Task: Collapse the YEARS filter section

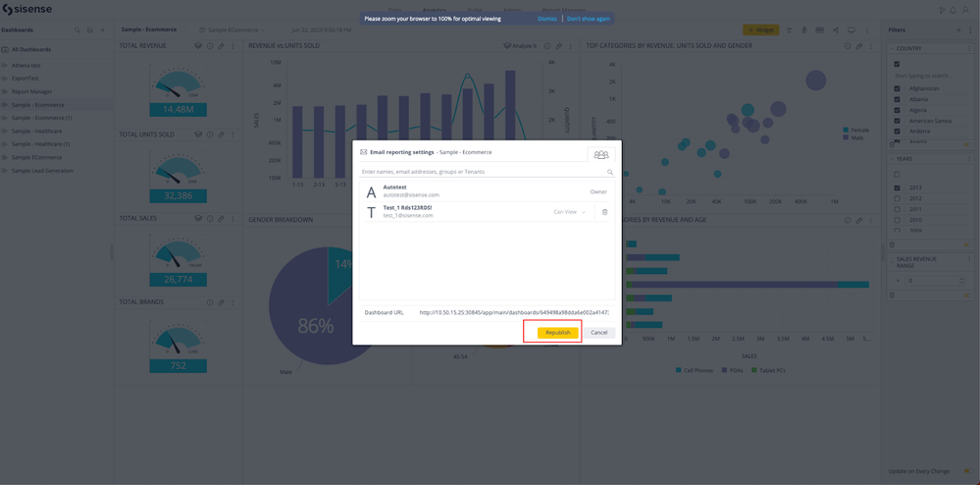Action: [892, 158]
